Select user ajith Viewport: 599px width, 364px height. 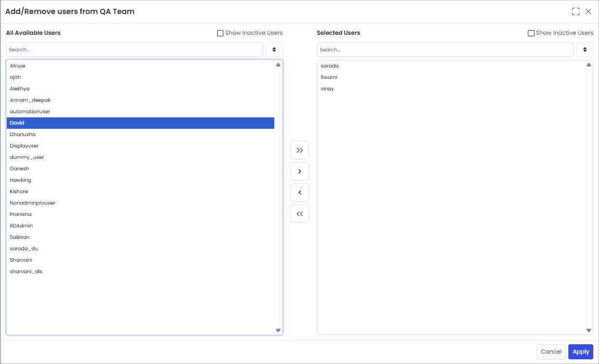[x=140, y=77]
